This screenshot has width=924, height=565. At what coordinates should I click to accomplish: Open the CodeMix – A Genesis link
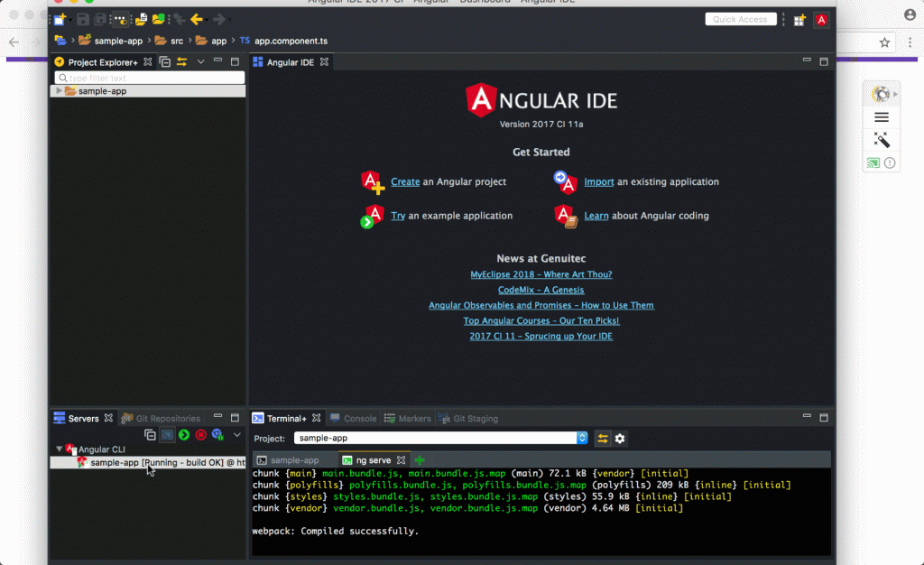541,290
